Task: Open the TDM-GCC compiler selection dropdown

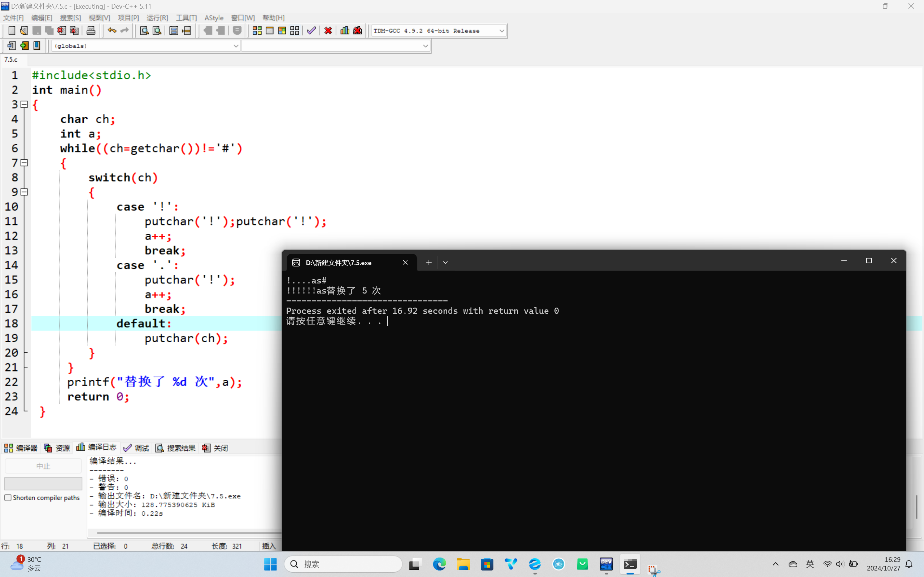Action: 502,31
